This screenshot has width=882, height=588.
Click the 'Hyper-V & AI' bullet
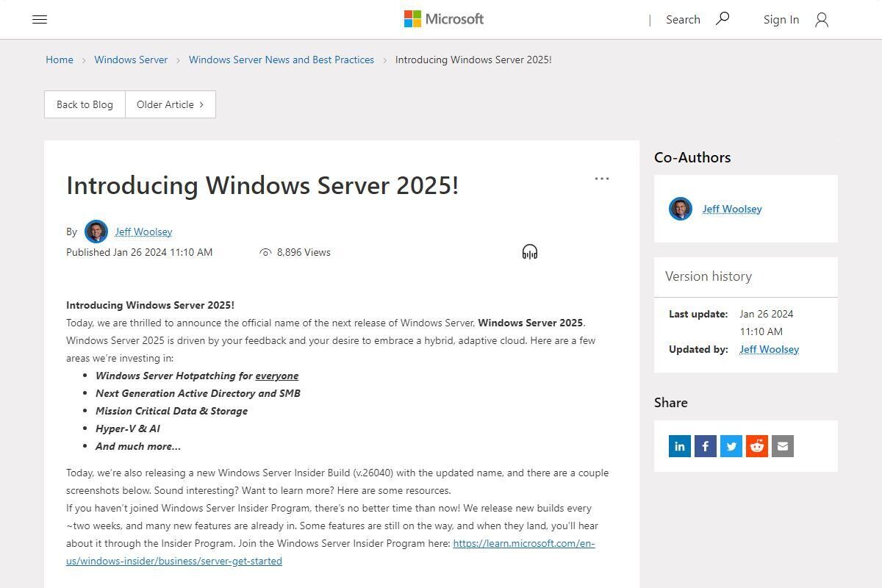pos(128,429)
